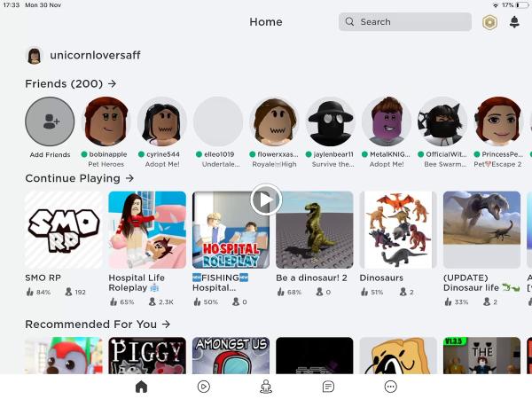The height and width of the screenshot is (399, 532).
Task: Open cyrine544's friend avatar
Action: (x=162, y=121)
